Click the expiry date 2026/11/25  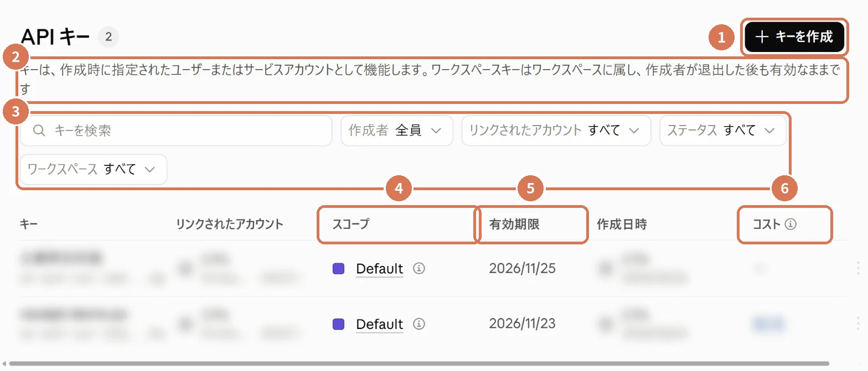click(522, 268)
